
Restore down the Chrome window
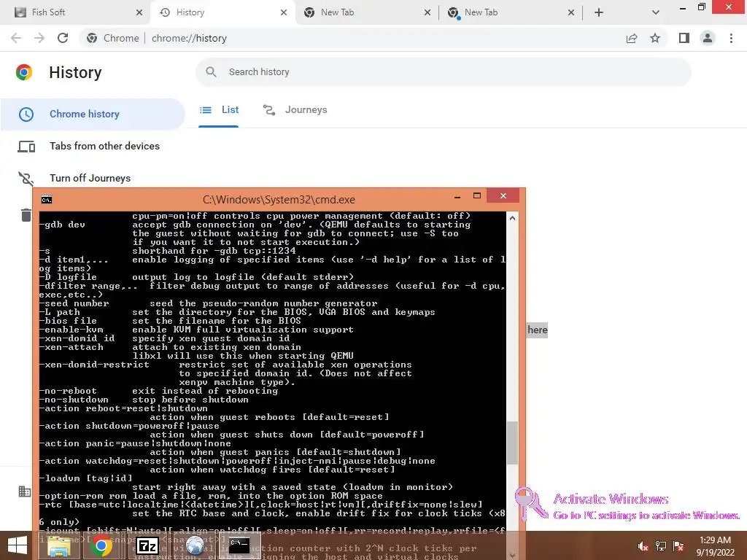pos(701,7)
